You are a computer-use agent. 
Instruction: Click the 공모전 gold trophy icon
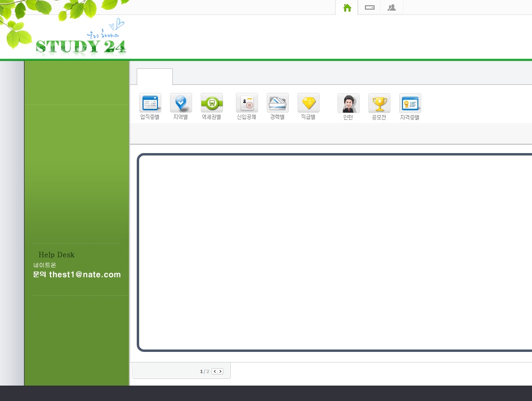pos(379,103)
